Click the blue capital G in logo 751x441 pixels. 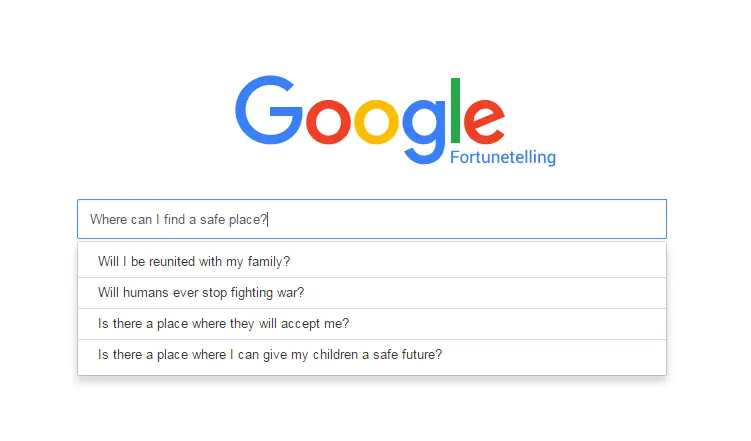click(x=268, y=110)
